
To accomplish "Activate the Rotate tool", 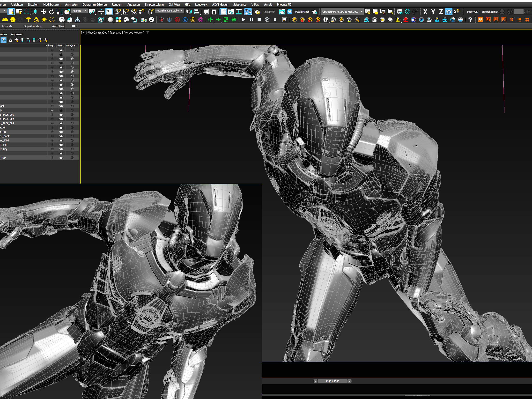I will 51,12.
